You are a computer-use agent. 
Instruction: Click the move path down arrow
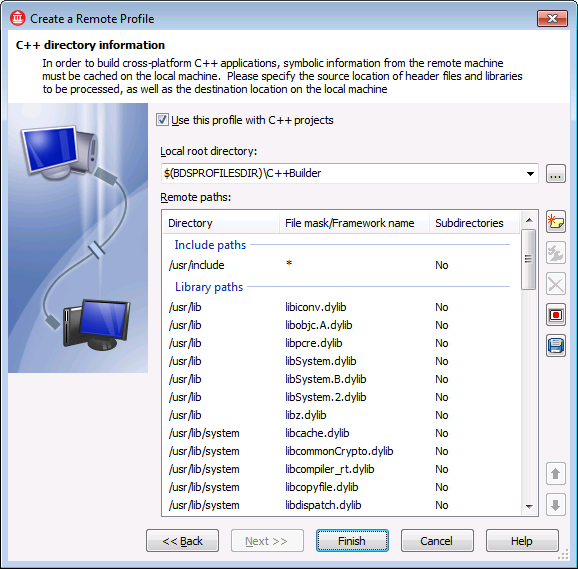pos(556,505)
